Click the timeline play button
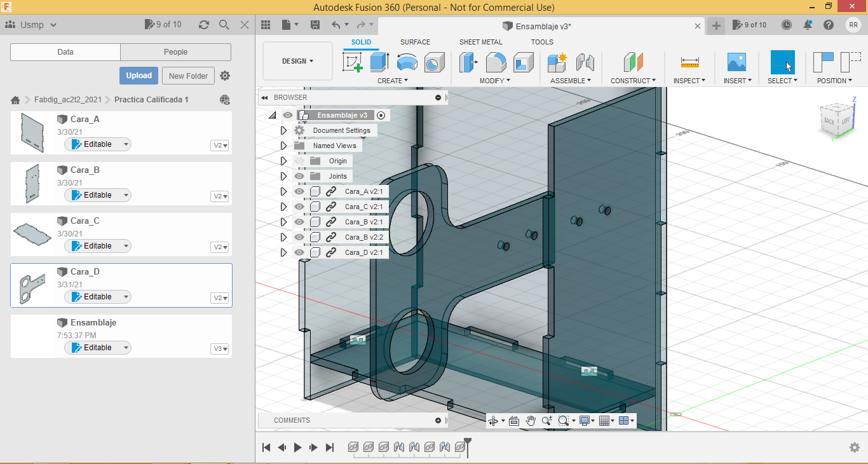 click(297, 447)
